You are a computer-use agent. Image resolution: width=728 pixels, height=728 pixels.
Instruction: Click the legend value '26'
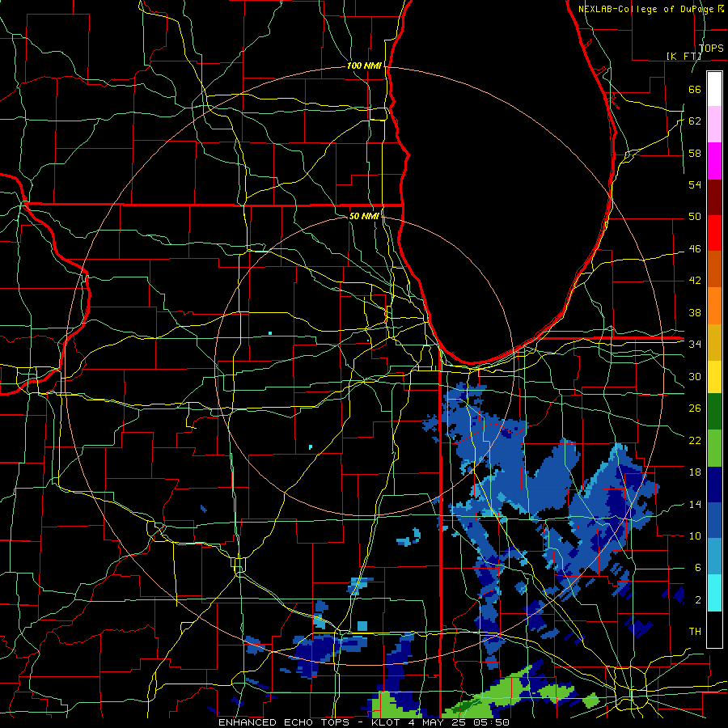tap(695, 408)
